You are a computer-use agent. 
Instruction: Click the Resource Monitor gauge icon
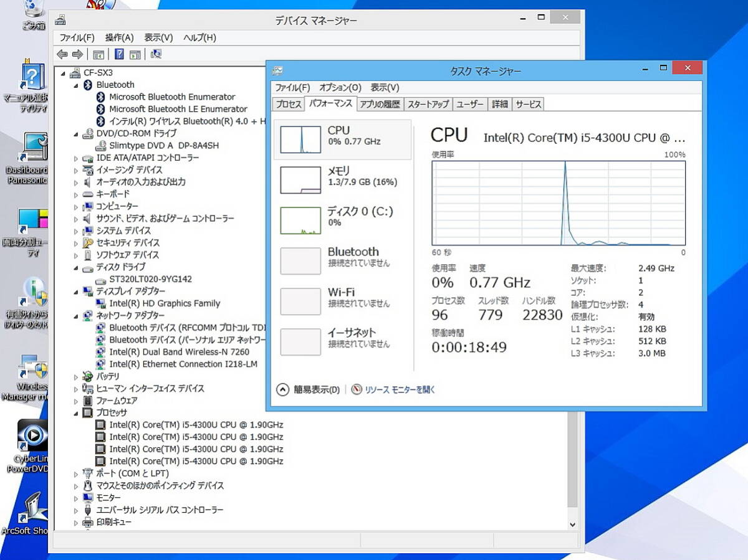click(356, 389)
